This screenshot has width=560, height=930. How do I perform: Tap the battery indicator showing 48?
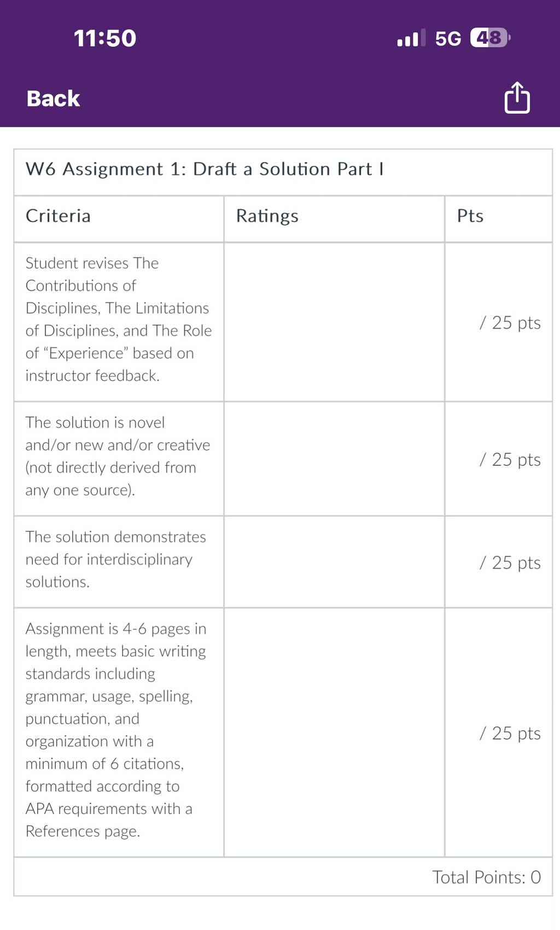tap(491, 38)
